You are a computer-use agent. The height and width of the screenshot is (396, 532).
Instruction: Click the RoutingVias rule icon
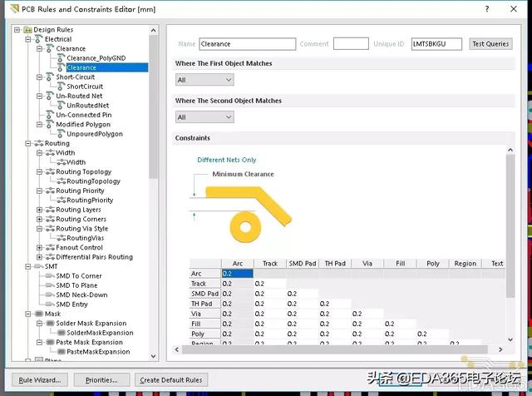[x=61, y=238]
